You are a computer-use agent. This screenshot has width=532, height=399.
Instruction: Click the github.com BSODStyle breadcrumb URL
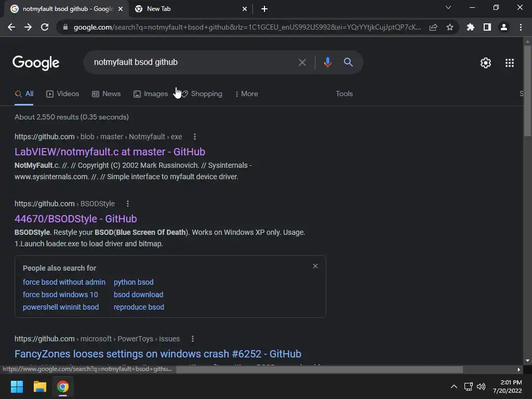[64, 204]
